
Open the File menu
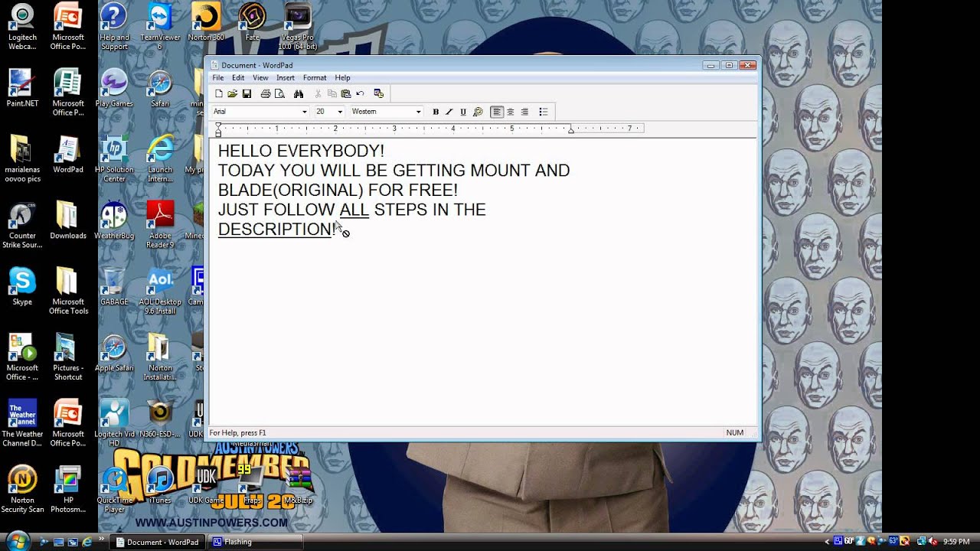[x=218, y=78]
